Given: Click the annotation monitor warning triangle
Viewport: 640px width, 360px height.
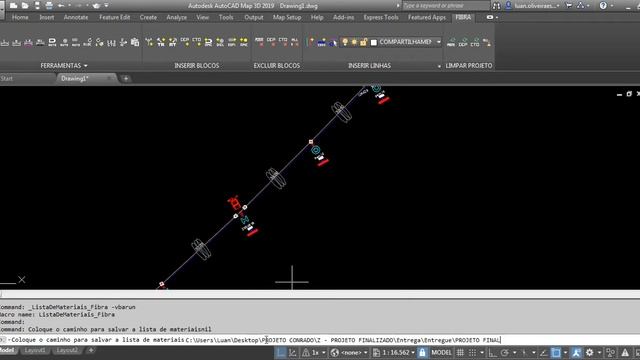Looking at the screenshot, I should pos(625,352).
